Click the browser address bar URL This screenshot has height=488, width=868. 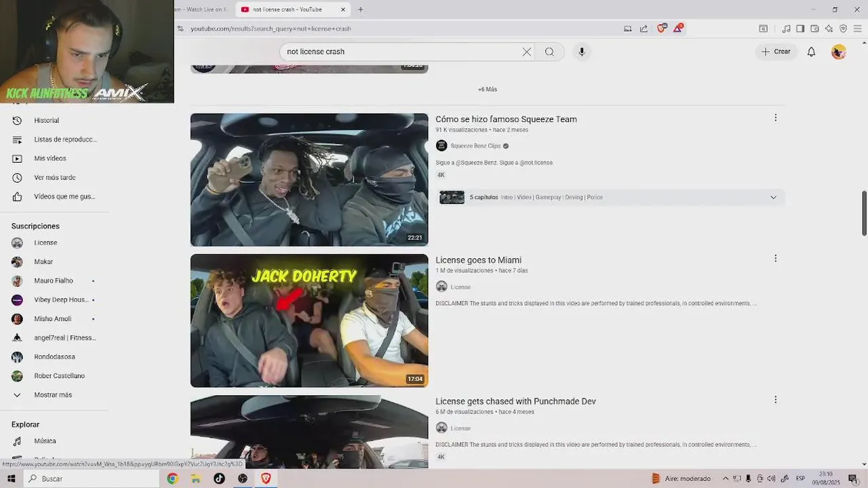tap(271, 28)
